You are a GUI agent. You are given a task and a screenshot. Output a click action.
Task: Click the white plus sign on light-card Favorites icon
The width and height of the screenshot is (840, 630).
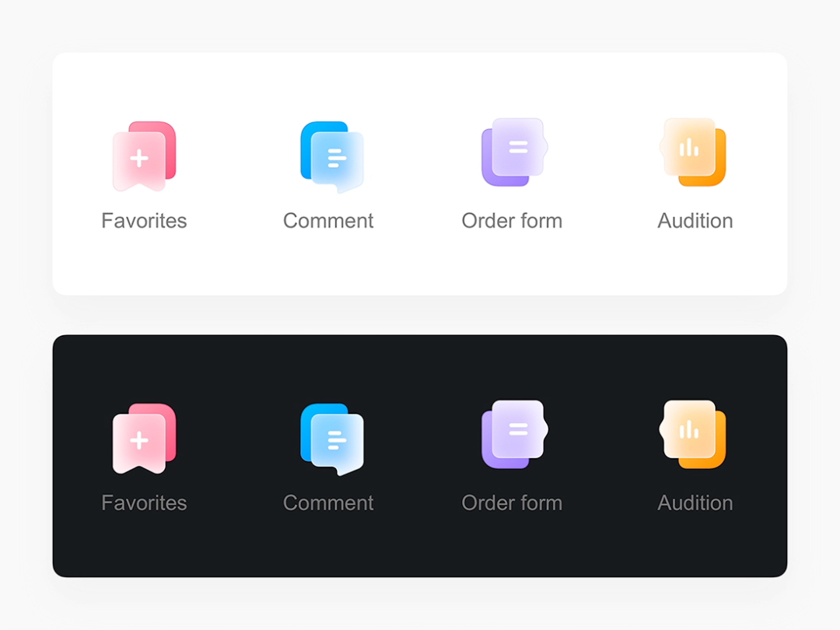point(138,159)
